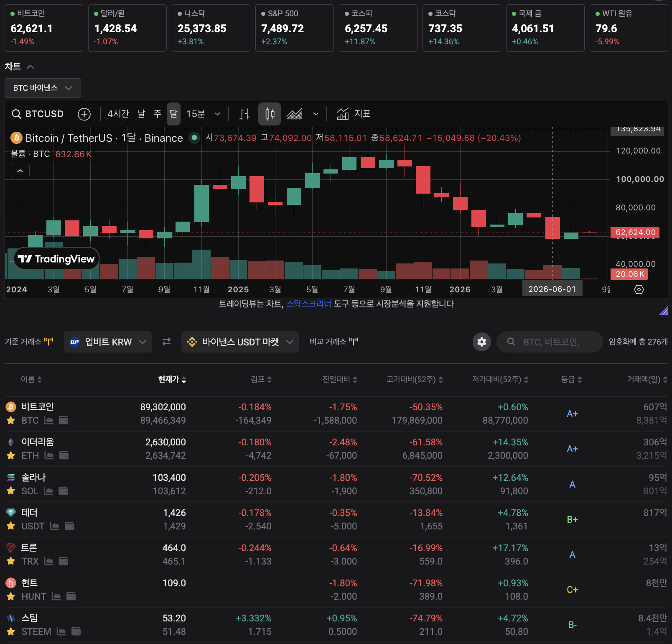The image size is (672, 644).
Task: Select the candlestick chart style icon
Action: click(x=270, y=114)
